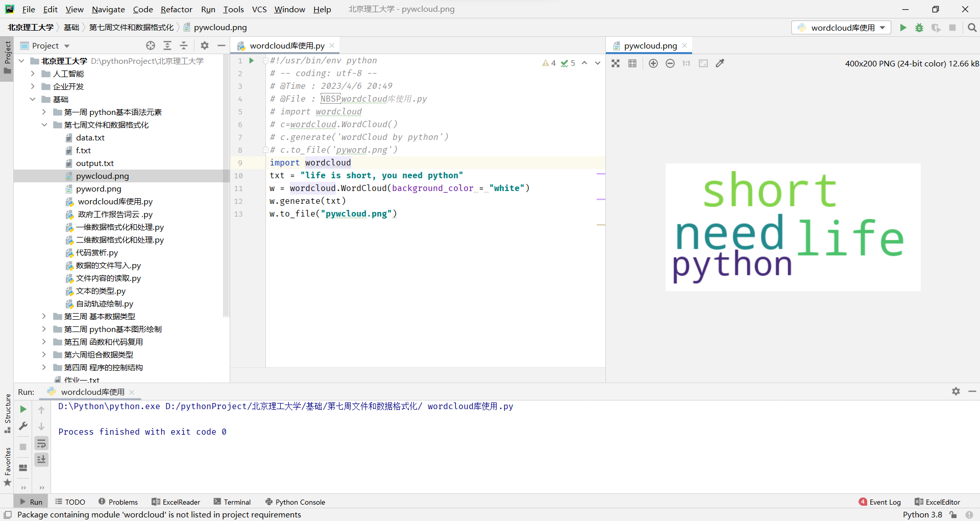Image resolution: width=980 pixels, height=521 pixels.
Task: Click the Stop square in the Run panel
Action: 23,447
